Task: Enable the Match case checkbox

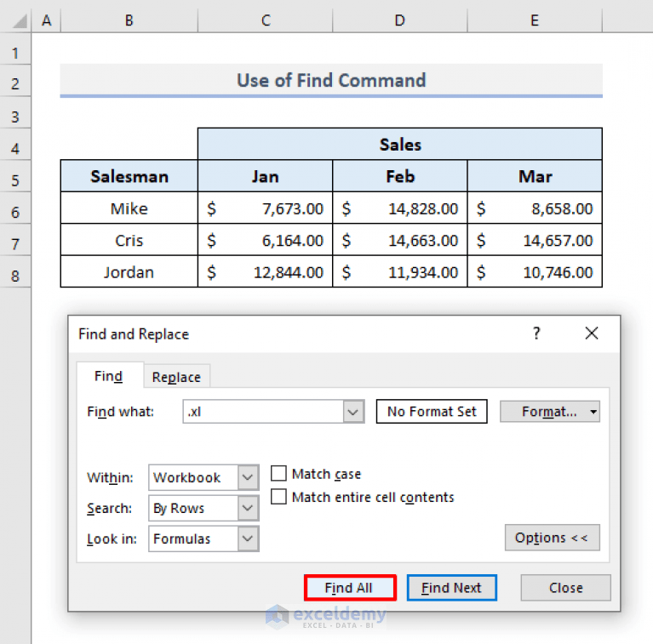Action: point(278,474)
